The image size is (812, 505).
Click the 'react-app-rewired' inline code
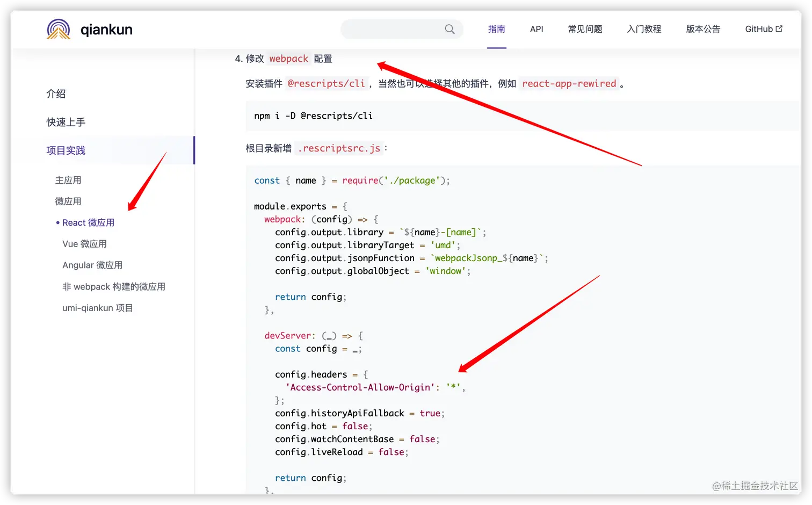(x=569, y=84)
